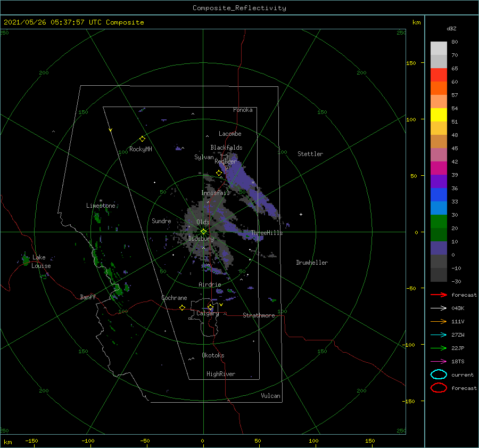This screenshot has width=479, height=448.
Task: Click the slate swatch between 10 and 0 dBZ
Action: pos(439,248)
